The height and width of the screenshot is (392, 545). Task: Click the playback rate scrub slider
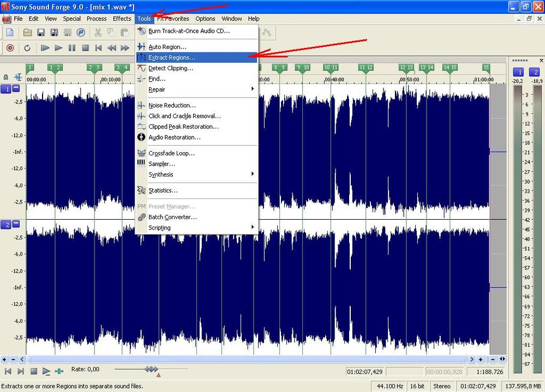pyautogui.click(x=152, y=369)
